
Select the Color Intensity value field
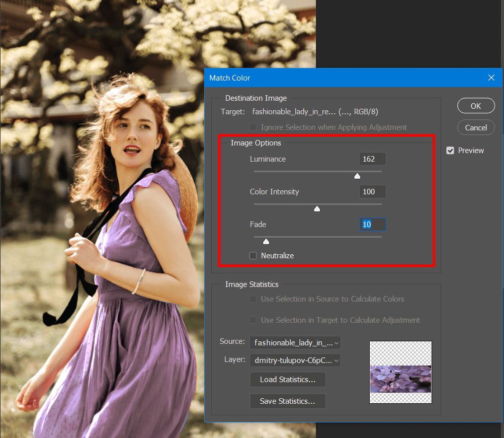tap(372, 192)
